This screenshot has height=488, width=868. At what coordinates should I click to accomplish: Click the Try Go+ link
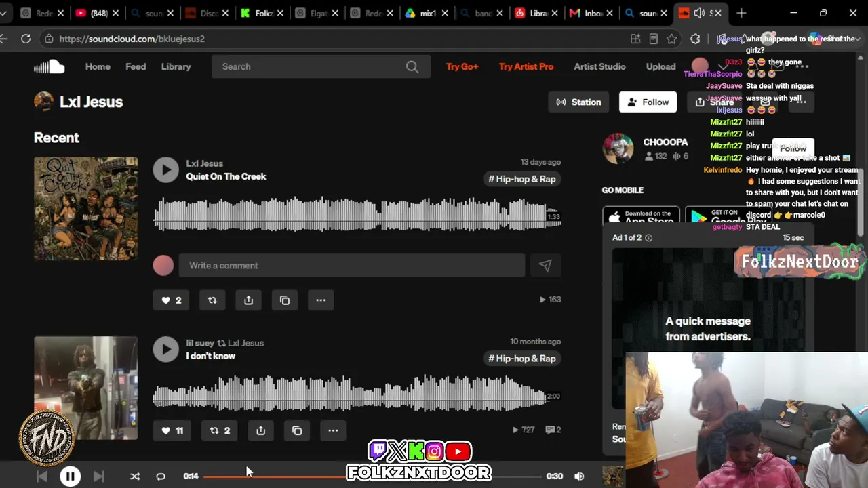[462, 66]
